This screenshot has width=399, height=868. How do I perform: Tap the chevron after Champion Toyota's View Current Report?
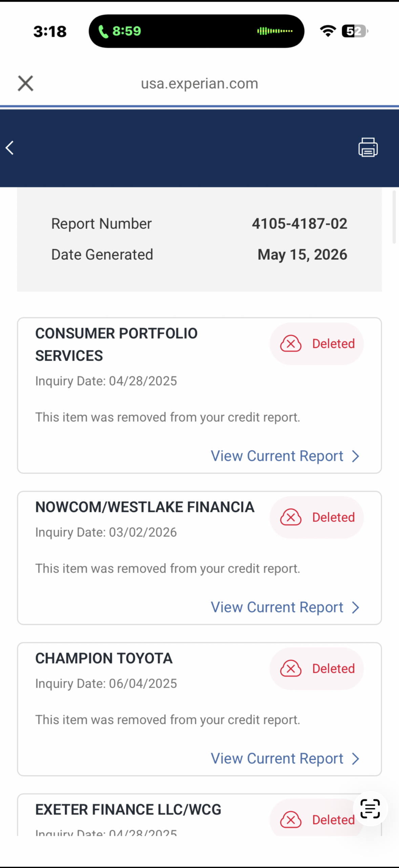point(355,759)
